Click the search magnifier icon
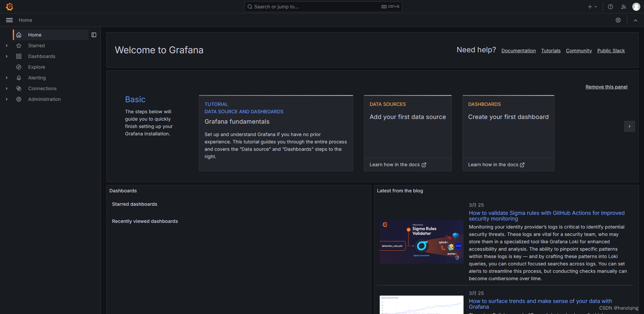 250,7
